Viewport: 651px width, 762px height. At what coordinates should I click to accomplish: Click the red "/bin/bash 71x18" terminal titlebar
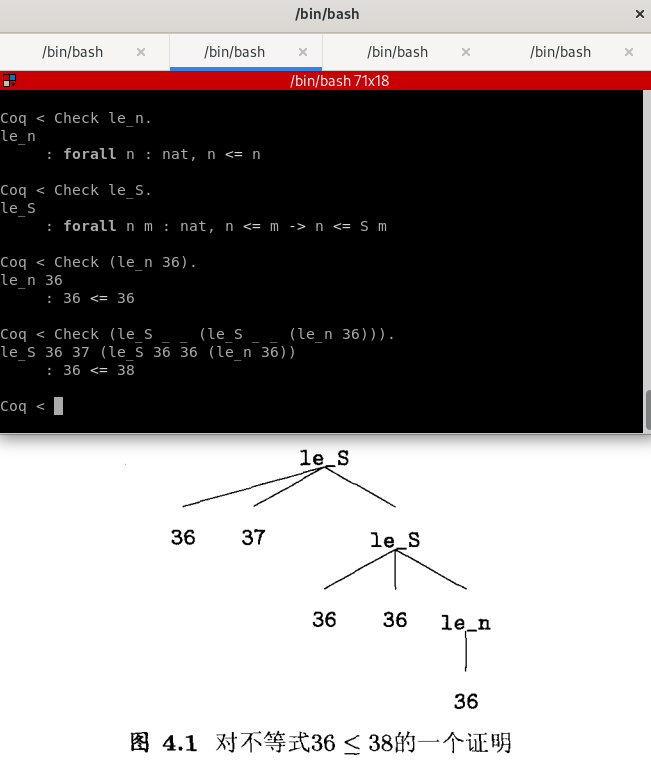pos(330,81)
